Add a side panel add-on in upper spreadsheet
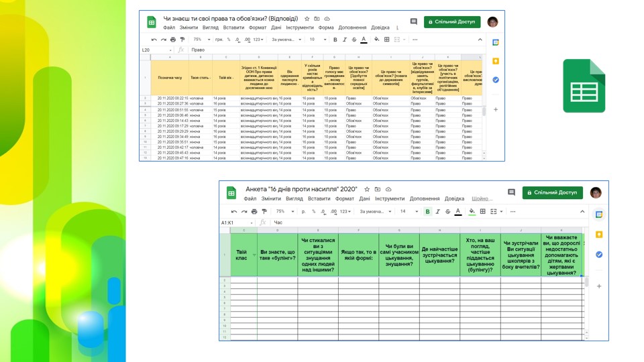Screen dimensions: 644x362 (x=496, y=109)
